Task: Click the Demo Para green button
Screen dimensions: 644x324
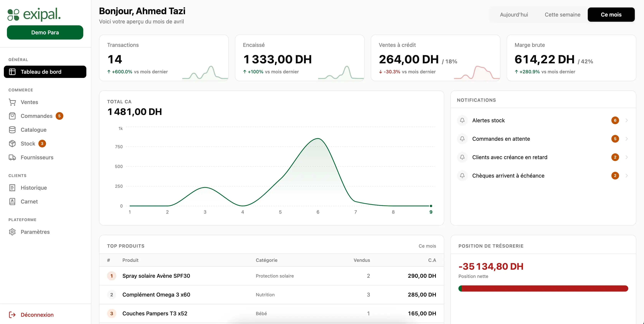Action: coord(45,32)
